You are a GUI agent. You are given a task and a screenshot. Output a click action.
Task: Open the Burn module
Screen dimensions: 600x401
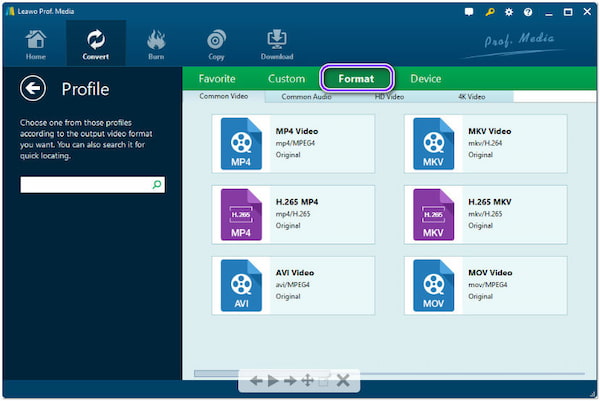click(156, 44)
